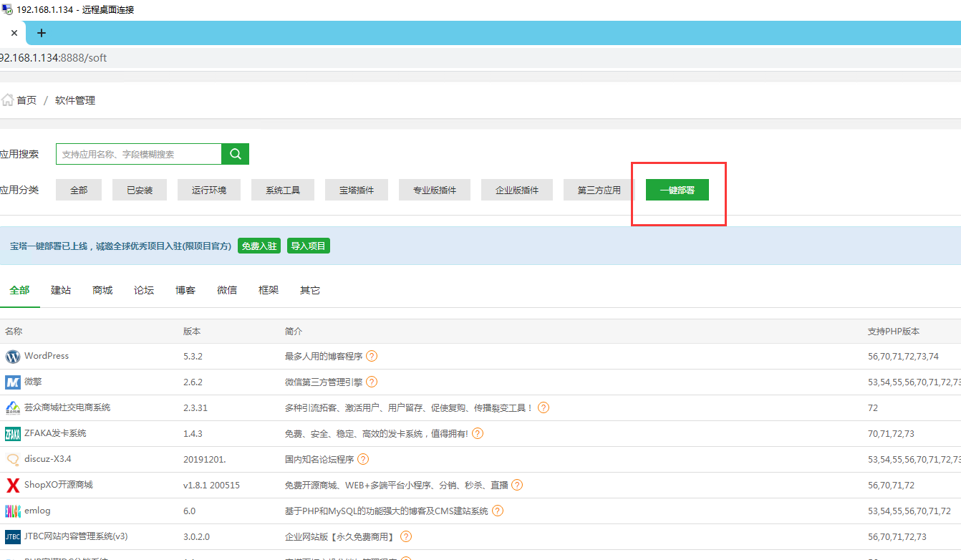Click the 软件管理 breadcrumb text
The image size is (961, 560).
tap(75, 100)
